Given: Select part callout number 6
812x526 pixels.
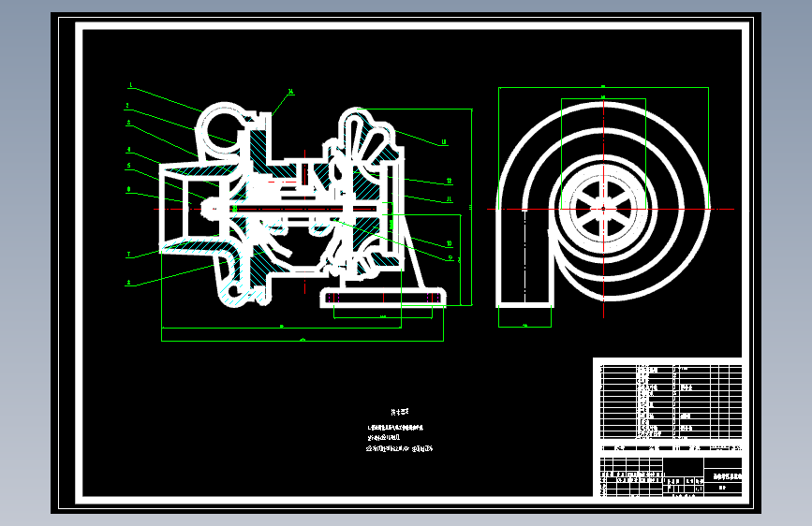Looking at the screenshot, I should coord(129,189).
